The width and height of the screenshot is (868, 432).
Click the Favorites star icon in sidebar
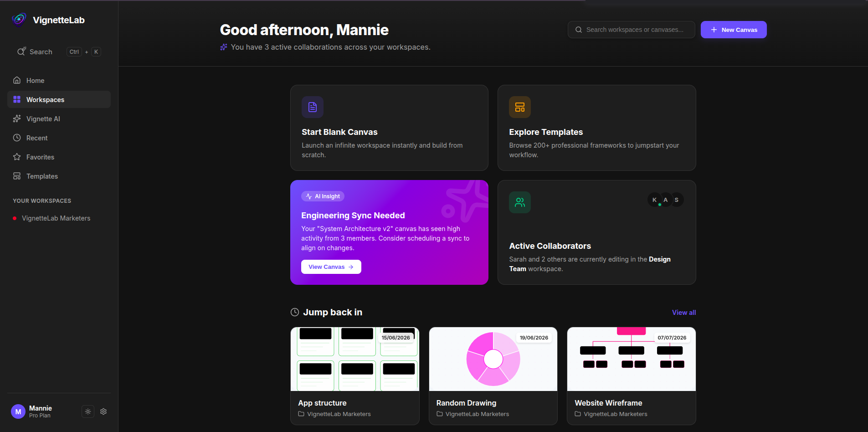[x=17, y=157]
